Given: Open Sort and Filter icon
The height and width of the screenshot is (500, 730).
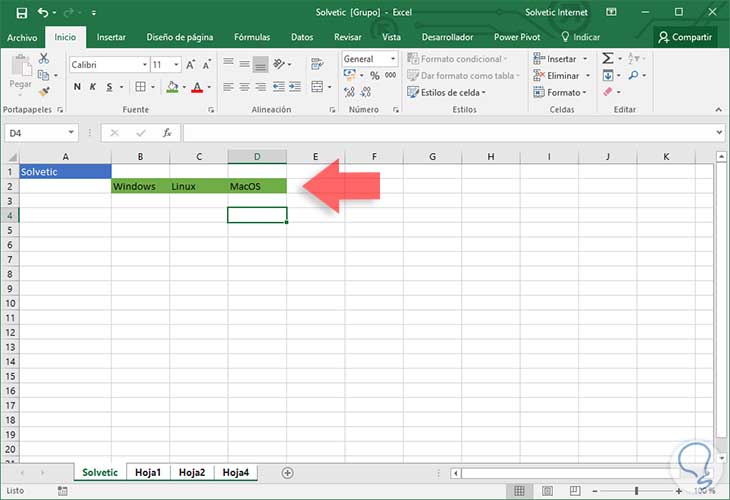Looking at the screenshot, I should point(633,58).
